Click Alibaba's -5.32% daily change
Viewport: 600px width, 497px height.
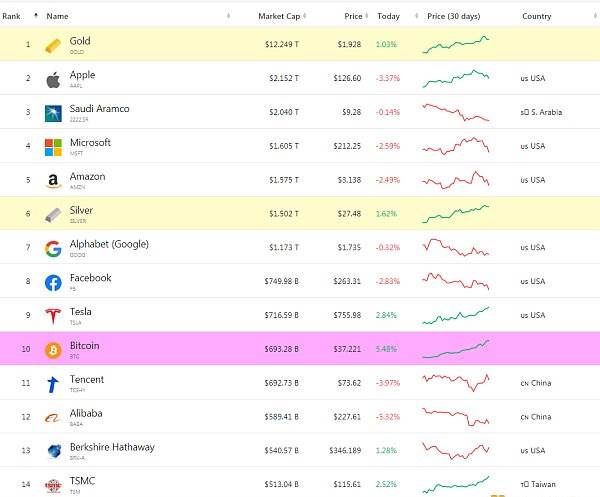click(x=388, y=417)
